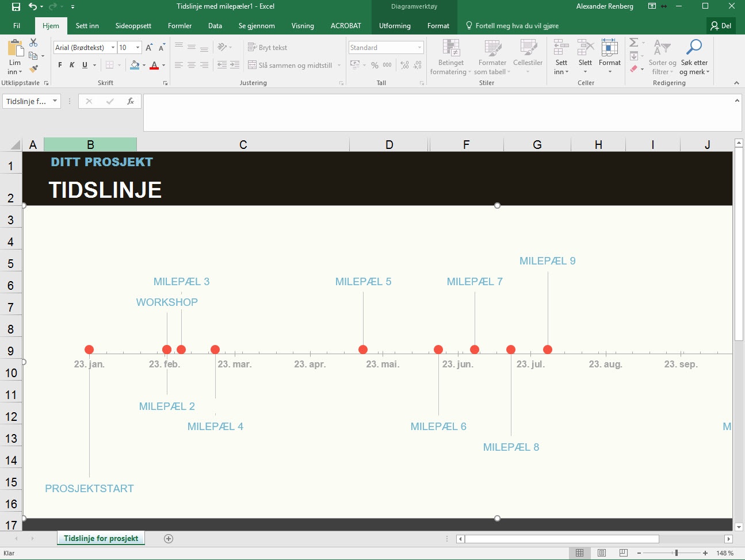The height and width of the screenshot is (560, 745).
Task: Select the Tidslinje for prosjekt sheet tab
Action: [101, 539]
